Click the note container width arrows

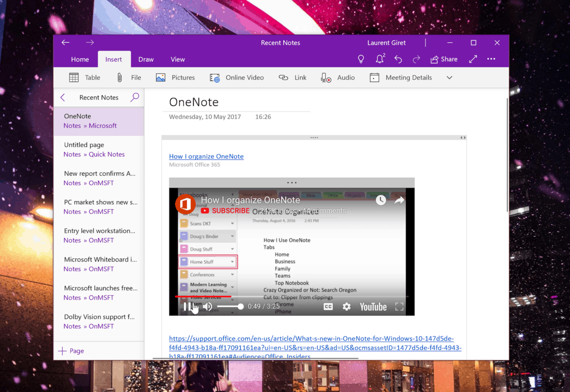tap(463, 137)
